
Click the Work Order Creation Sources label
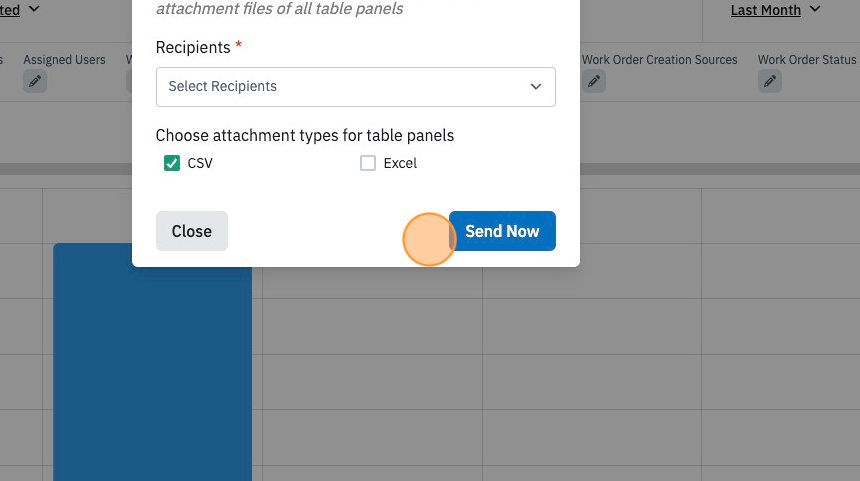coord(660,60)
